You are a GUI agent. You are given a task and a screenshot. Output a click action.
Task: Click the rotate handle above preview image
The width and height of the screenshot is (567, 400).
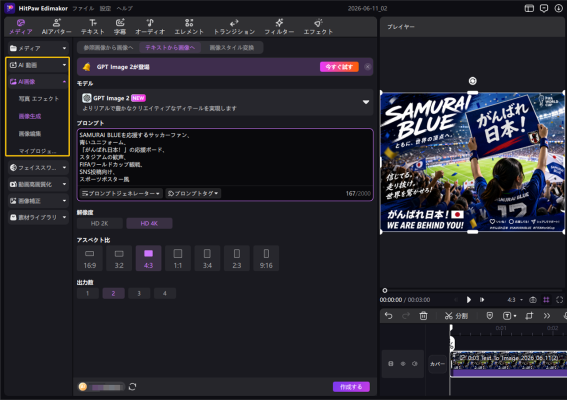click(473, 81)
